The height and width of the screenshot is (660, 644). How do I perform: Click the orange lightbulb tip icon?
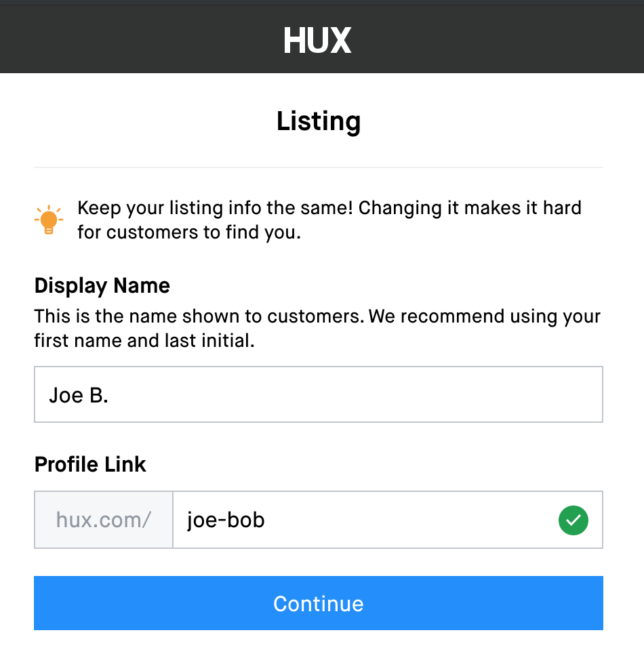(x=48, y=220)
